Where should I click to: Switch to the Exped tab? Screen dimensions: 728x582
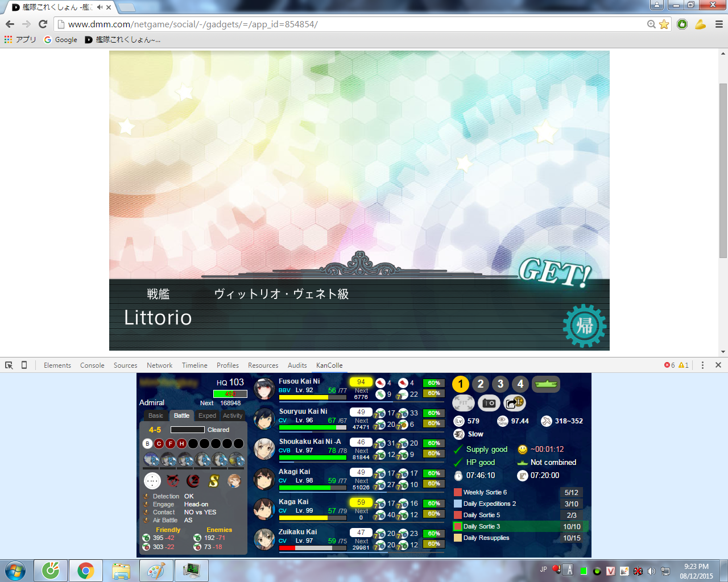(x=207, y=415)
